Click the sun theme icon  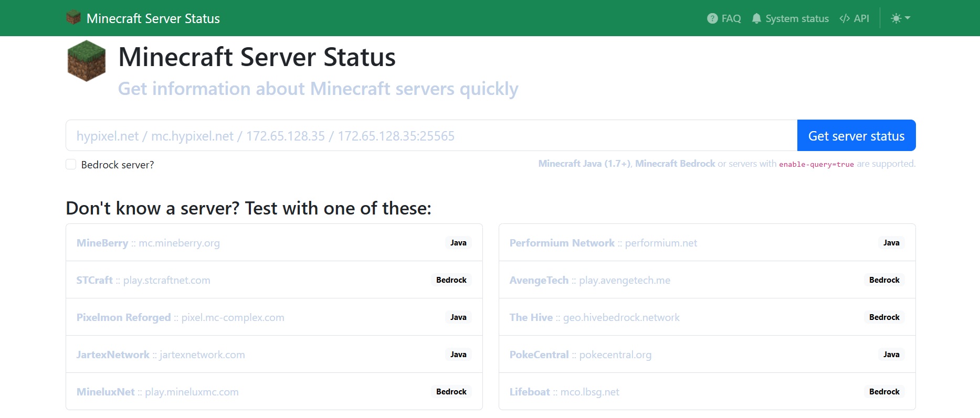click(896, 18)
